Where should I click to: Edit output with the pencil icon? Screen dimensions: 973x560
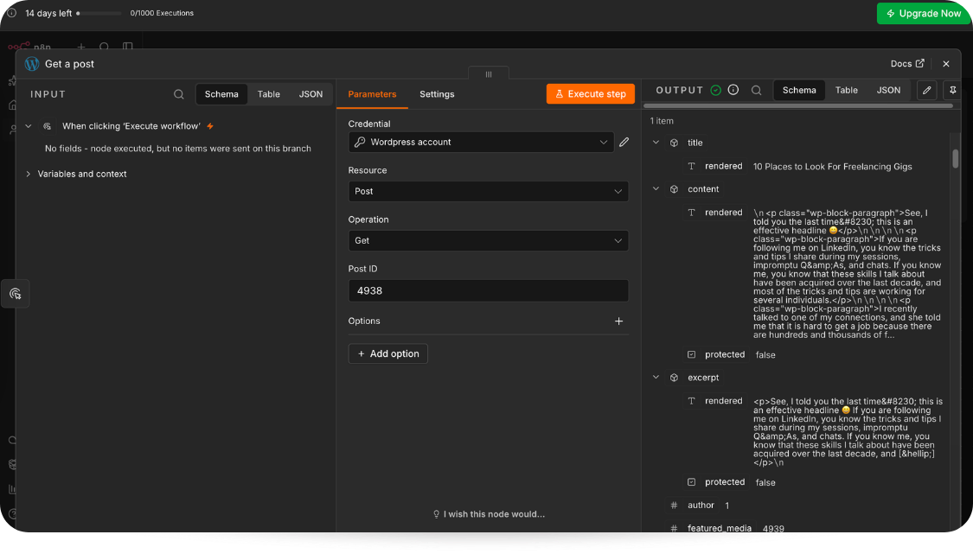pos(927,91)
